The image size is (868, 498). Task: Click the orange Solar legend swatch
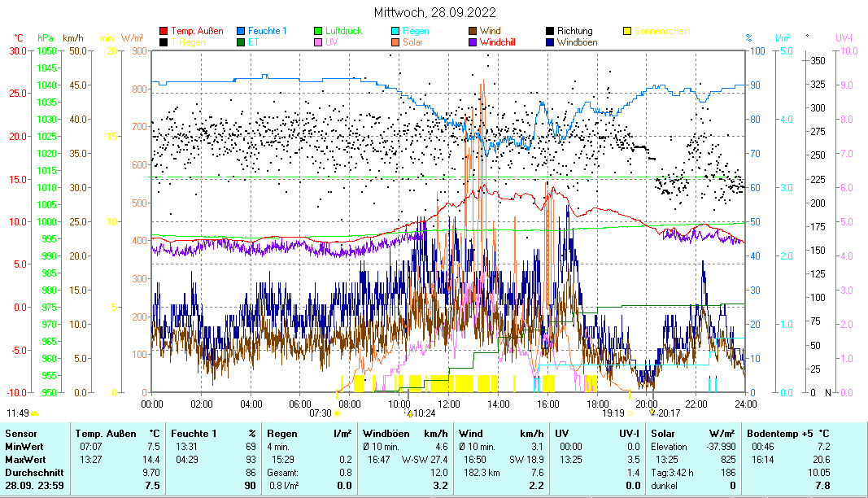click(396, 41)
